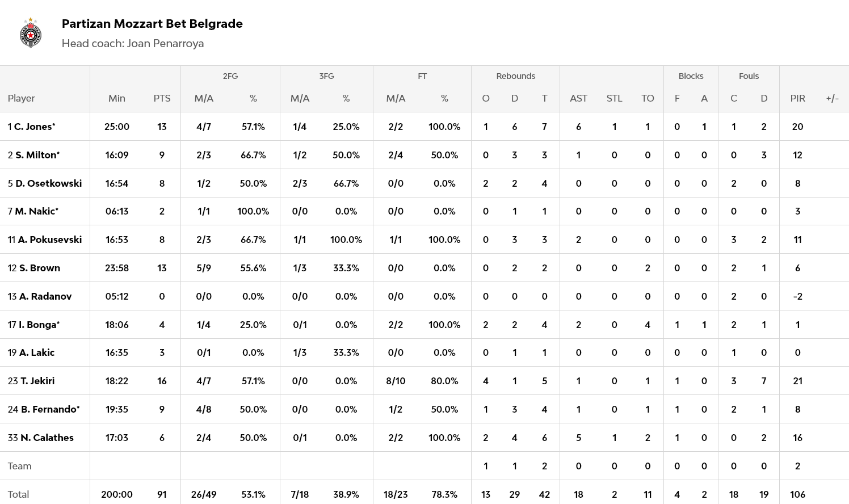The width and height of the screenshot is (849, 504).
Task: Open player C. Jones profile
Action: click(x=34, y=127)
